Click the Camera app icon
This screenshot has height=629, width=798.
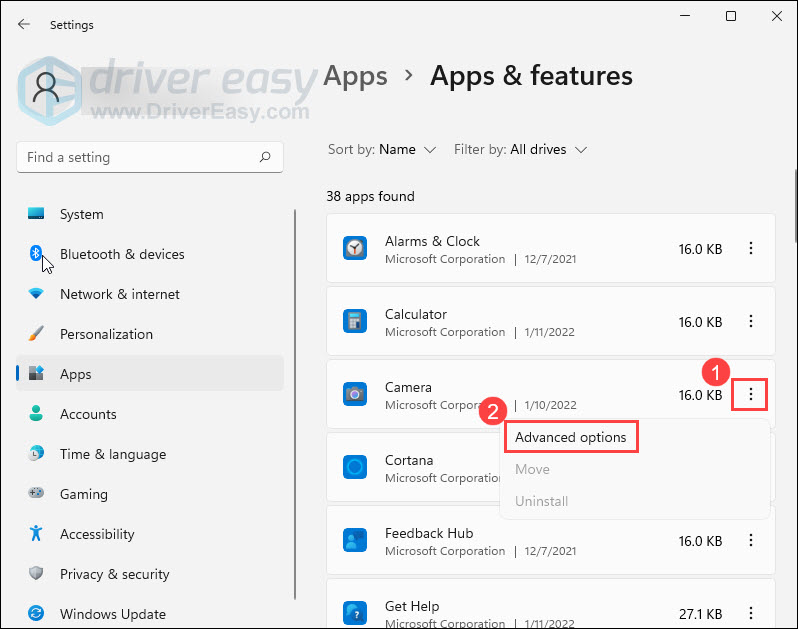click(x=355, y=395)
